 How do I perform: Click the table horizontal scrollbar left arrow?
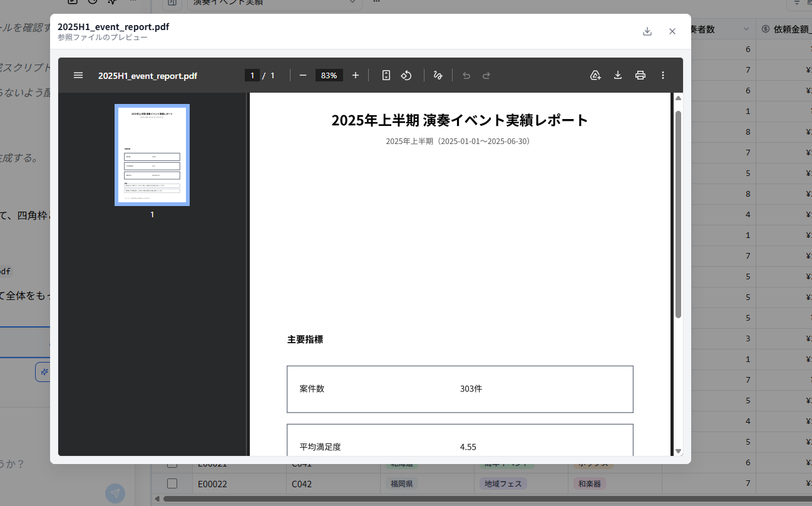[x=157, y=499]
